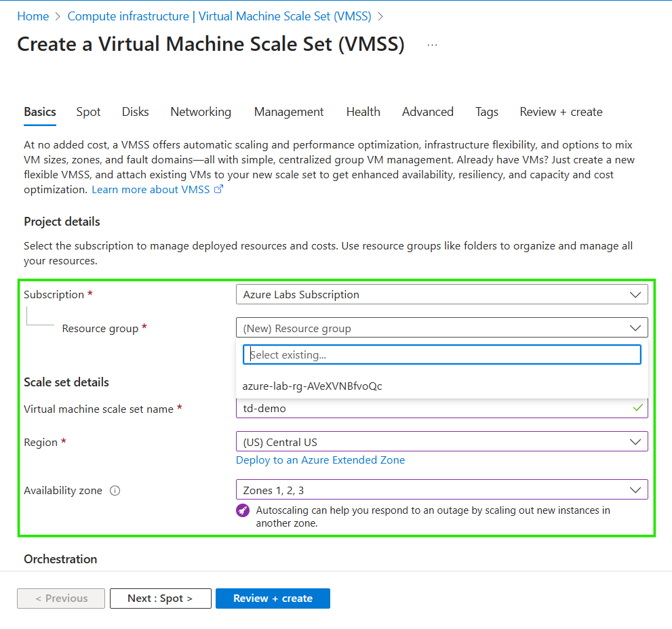Click the ellipsis more options icon
The height and width of the screenshot is (629, 672).
coord(432,45)
